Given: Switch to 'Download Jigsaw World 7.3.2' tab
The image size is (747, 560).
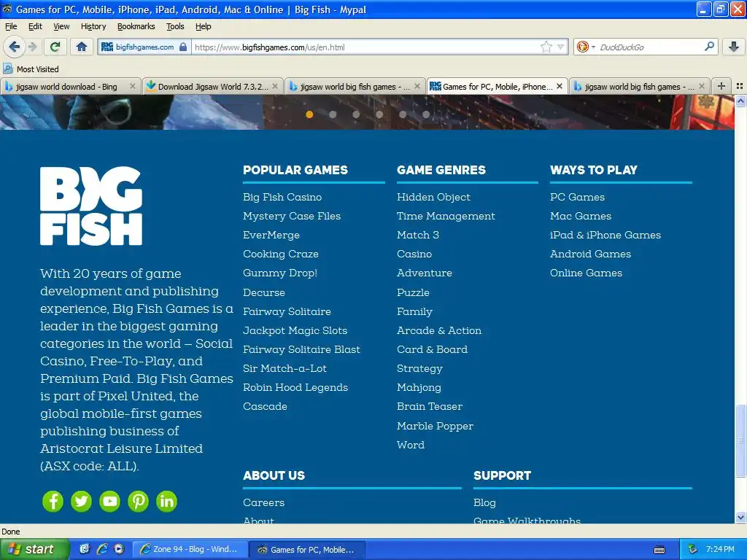Looking at the screenshot, I should coord(212,87).
